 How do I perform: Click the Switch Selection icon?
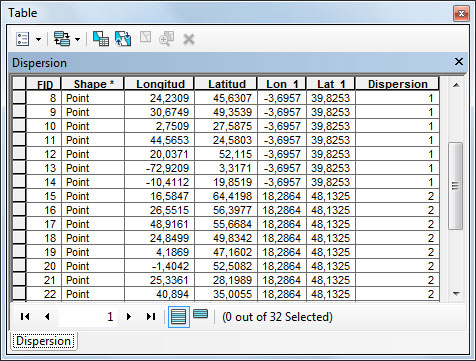click(x=123, y=39)
